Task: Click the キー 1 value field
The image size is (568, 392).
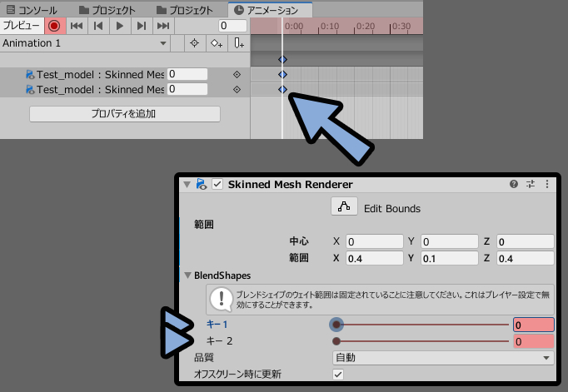Action: click(534, 325)
